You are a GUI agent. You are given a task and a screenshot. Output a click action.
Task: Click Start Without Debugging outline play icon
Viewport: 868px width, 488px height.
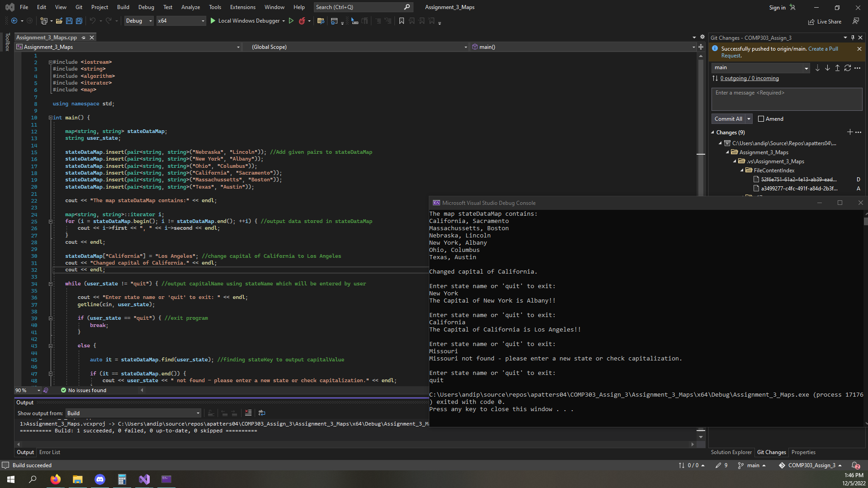(x=291, y=21)
